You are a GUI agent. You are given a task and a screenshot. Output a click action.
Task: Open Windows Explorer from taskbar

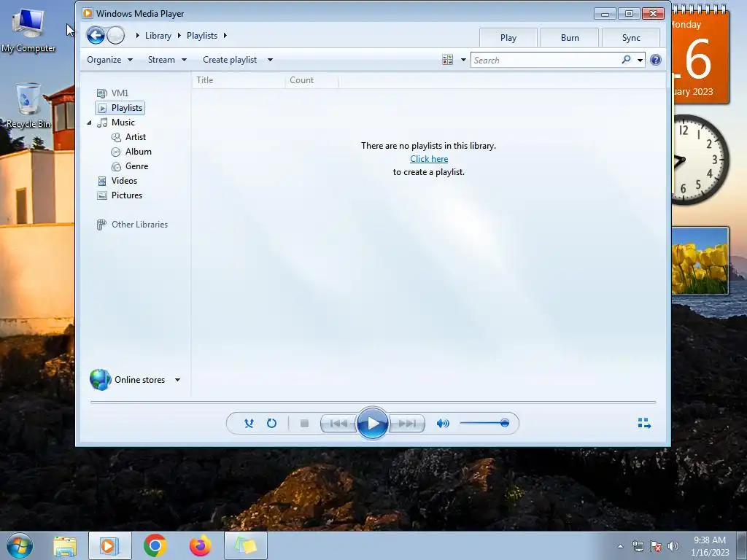65,545
